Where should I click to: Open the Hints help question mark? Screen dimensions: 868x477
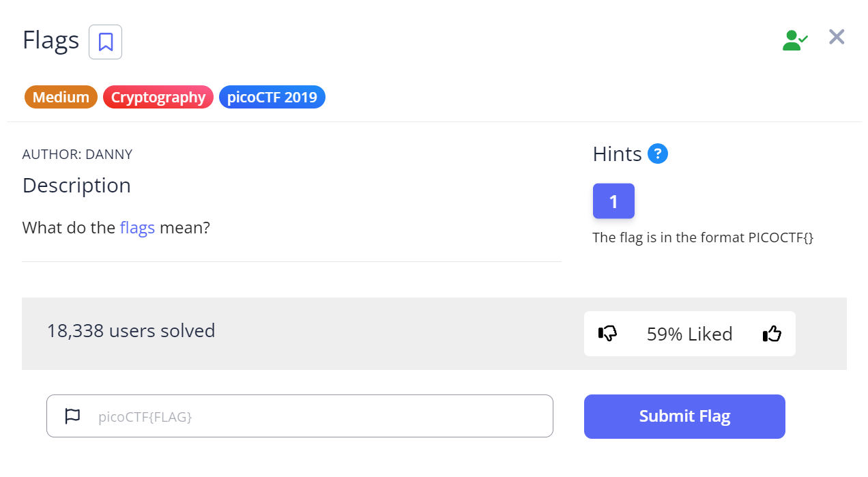tap(658, 154)
